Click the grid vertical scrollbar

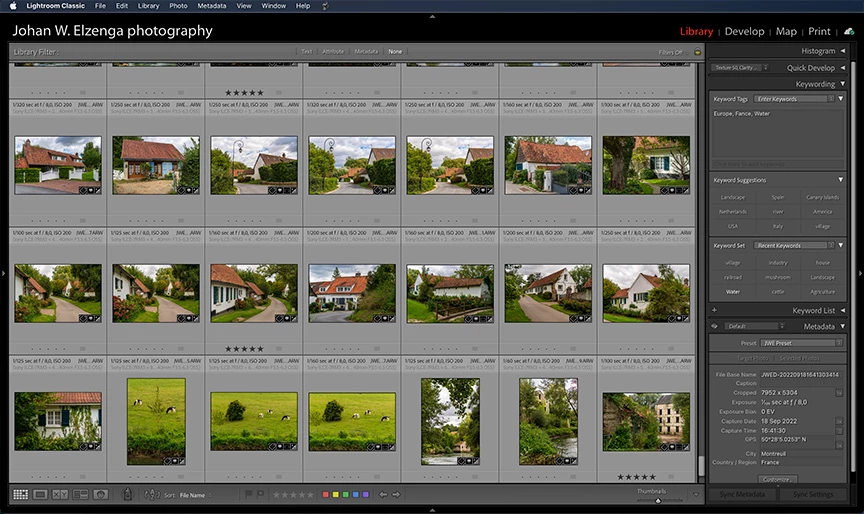701,466
